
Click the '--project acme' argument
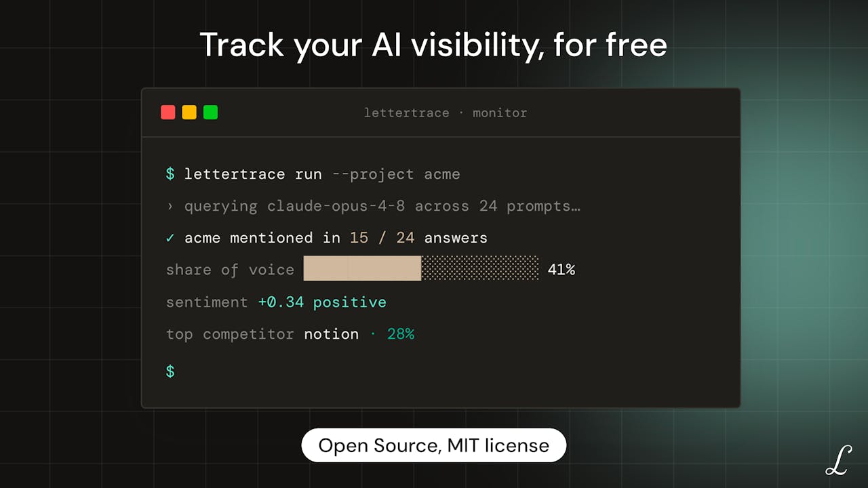click(x=396, y=174)
